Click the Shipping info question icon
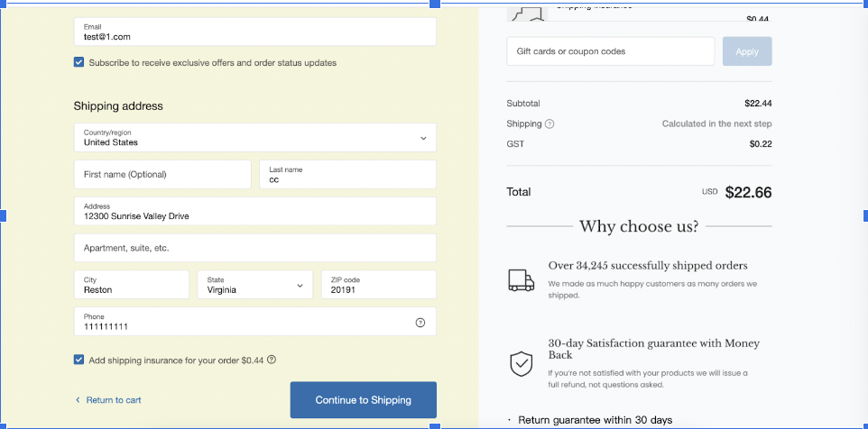The image size is (868, 429). tap(549, 123)
